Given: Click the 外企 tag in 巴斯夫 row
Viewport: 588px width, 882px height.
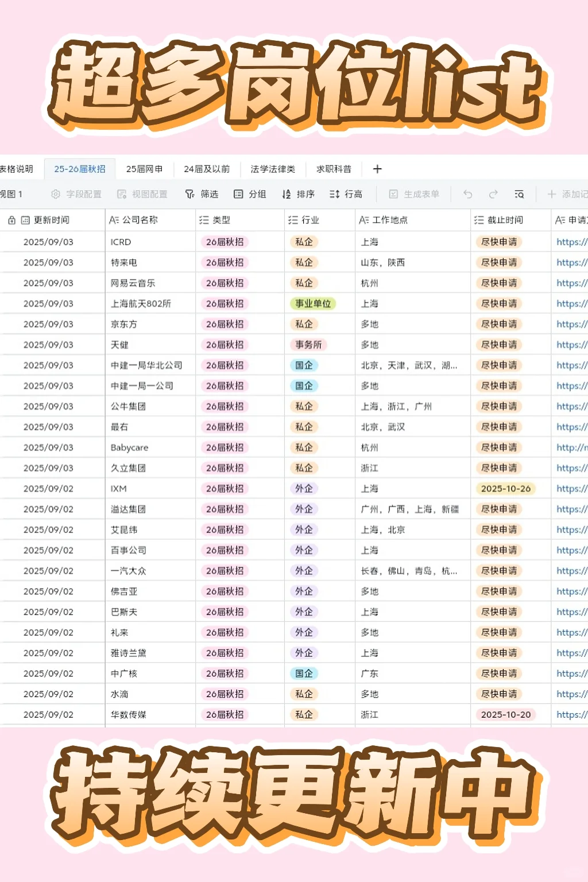Looking at the screenshot, I should click(x=304, y=612).
